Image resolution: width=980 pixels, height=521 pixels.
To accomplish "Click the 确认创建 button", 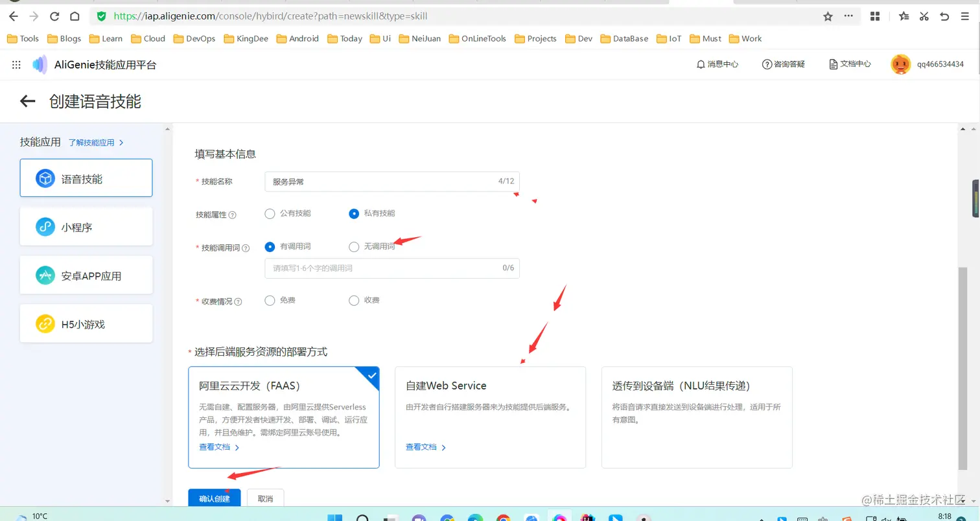I will pos(215,498).
